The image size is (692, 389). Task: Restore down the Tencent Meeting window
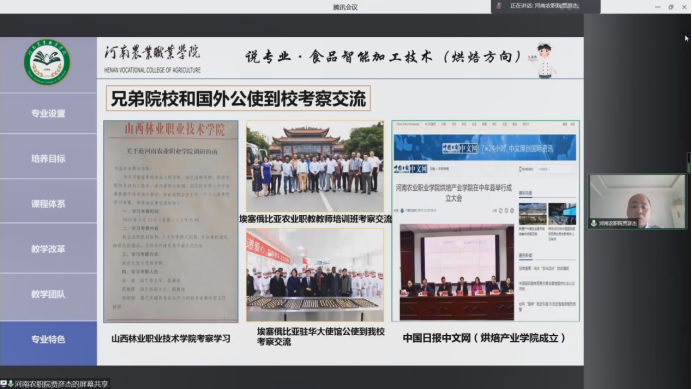pyautogui.click(x=671, y=7)
